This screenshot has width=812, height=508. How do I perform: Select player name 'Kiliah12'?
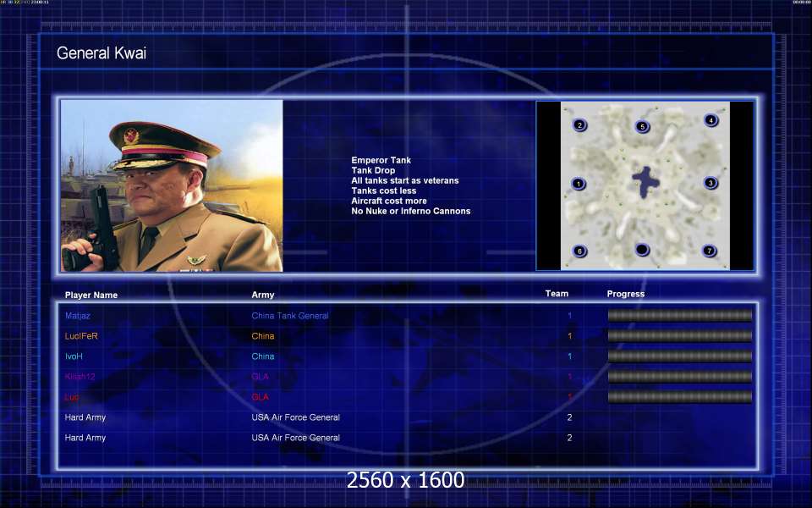point(80,377)
